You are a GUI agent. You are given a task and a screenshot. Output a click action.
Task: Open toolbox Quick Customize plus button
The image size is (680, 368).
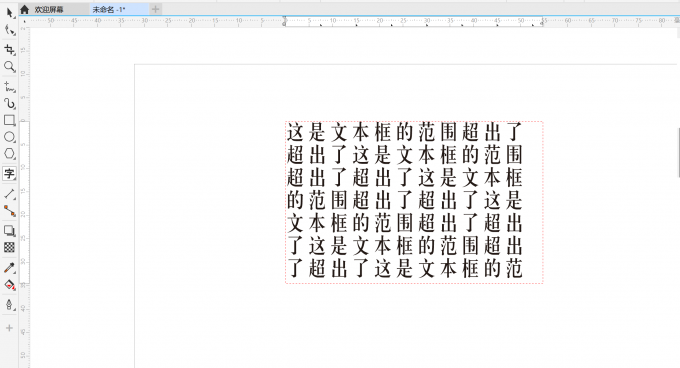click(x=9, y=328)
